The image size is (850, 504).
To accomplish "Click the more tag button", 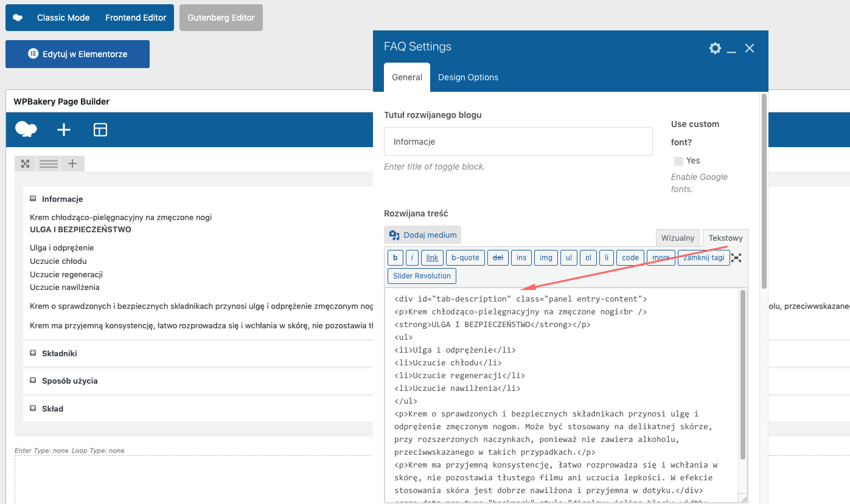I will coord(661,258).
